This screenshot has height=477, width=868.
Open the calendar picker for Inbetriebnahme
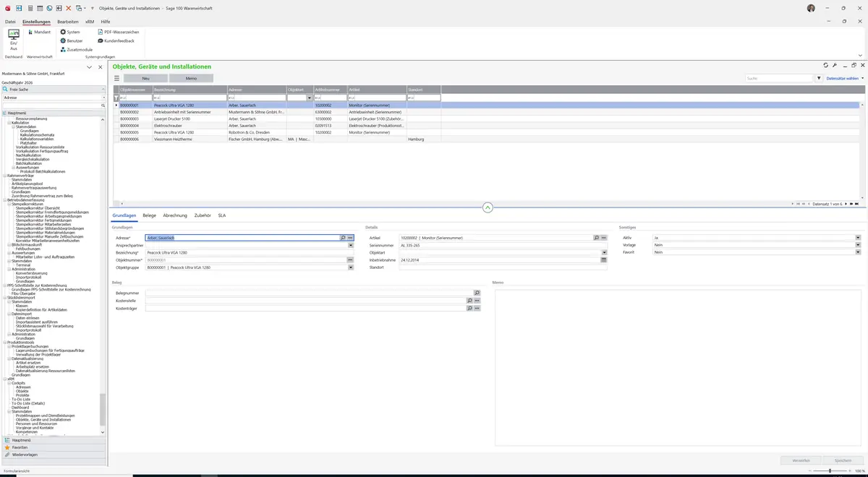click(603, 259)
